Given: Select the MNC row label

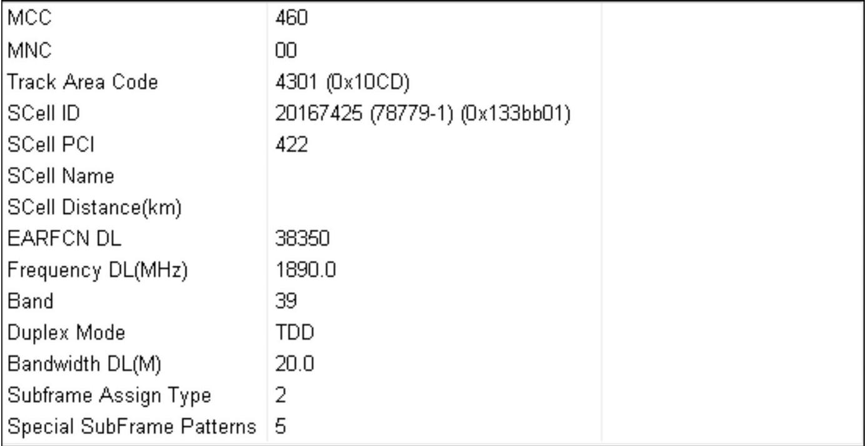Looking at the screenshot, I should 25,50.
